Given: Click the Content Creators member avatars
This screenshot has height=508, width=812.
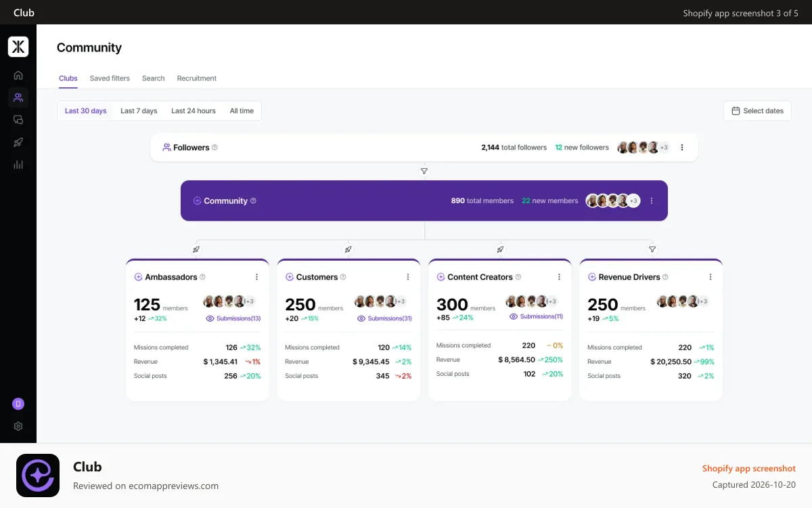Looking at the screenshot, I should click(x=532, y=301).
